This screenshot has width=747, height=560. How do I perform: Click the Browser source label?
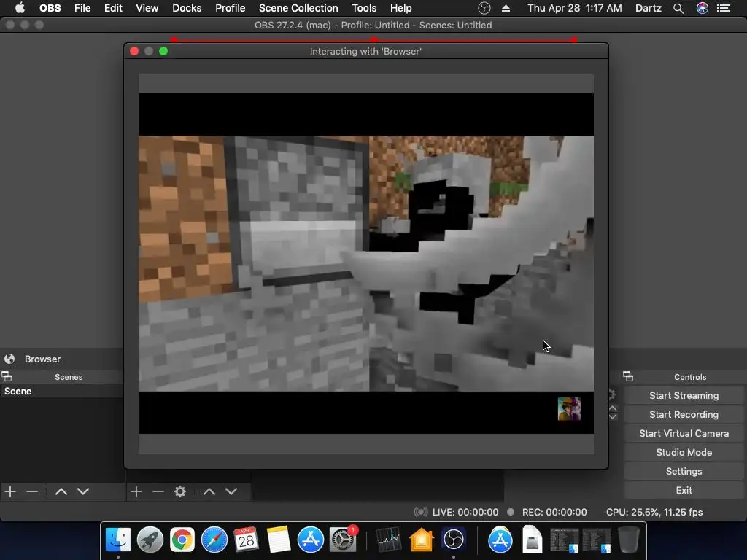(x=42, y=359)
